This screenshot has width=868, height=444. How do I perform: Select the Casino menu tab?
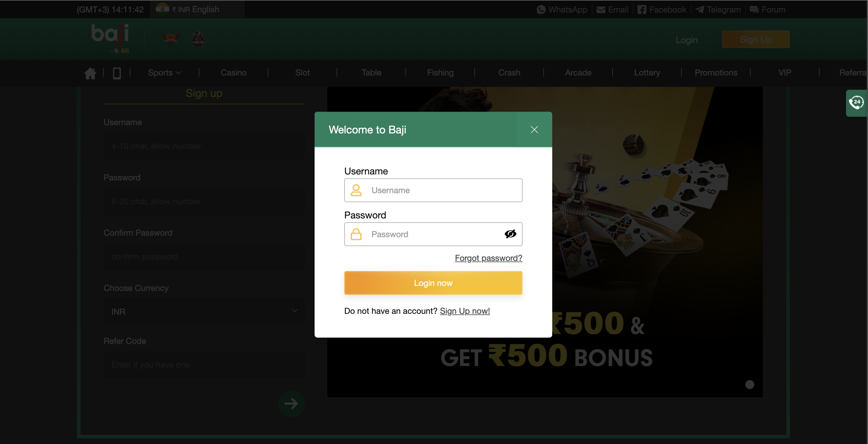234,73
